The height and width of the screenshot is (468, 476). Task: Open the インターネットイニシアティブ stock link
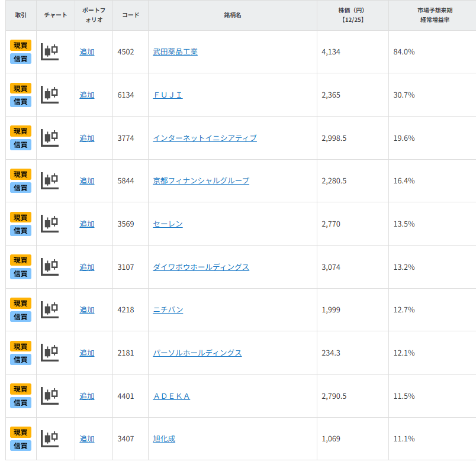204,138
